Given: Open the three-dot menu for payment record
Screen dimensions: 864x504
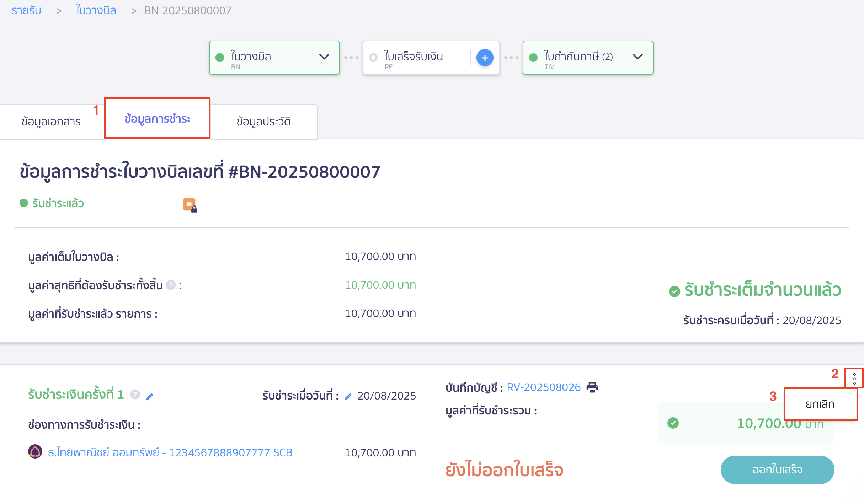Looking at the screenshot, I should (x=854, y=379).
